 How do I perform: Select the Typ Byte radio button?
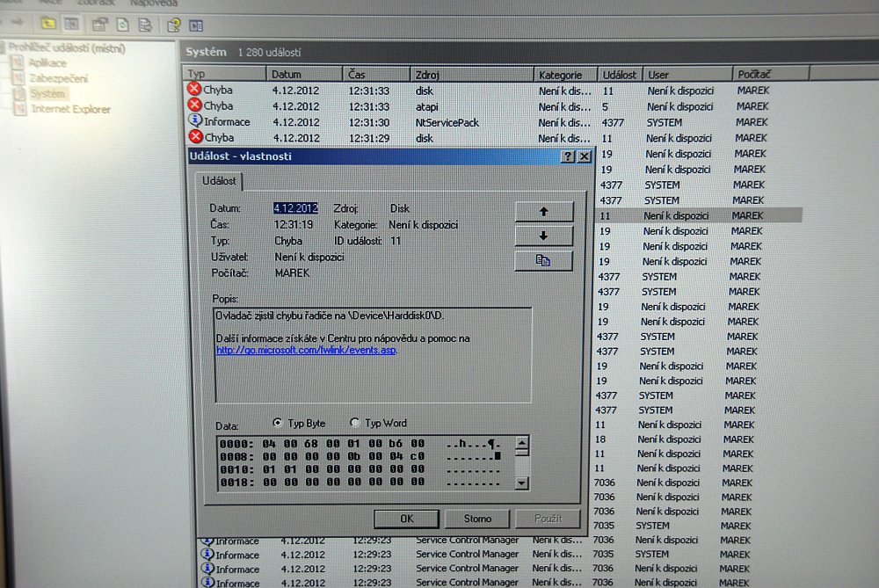pos(278,422)
